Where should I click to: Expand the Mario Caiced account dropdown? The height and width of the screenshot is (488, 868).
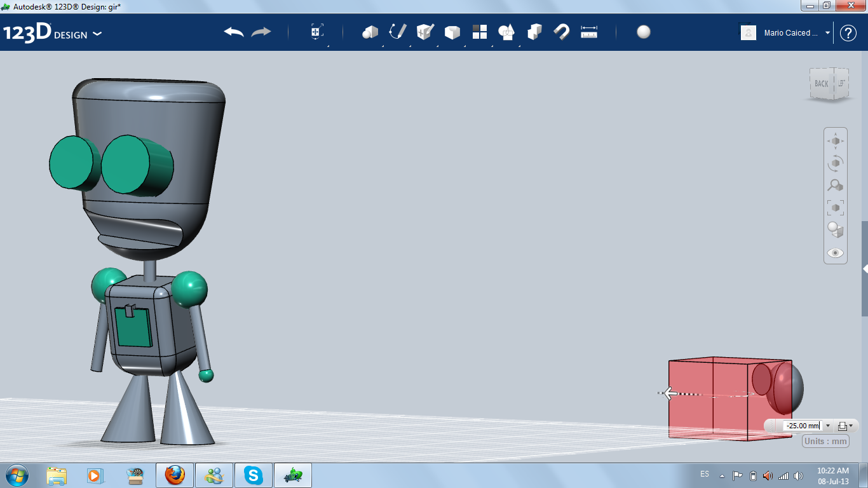[828, 33]
